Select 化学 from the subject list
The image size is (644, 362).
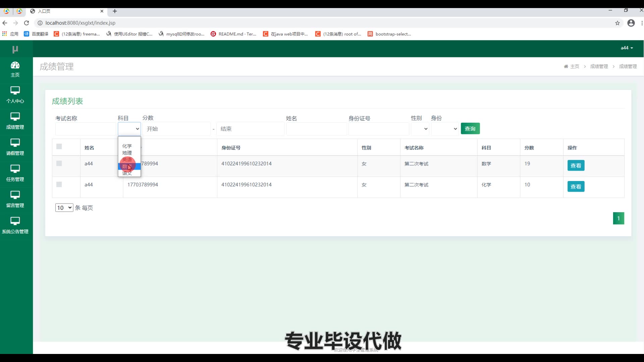(x=129, y=146)
